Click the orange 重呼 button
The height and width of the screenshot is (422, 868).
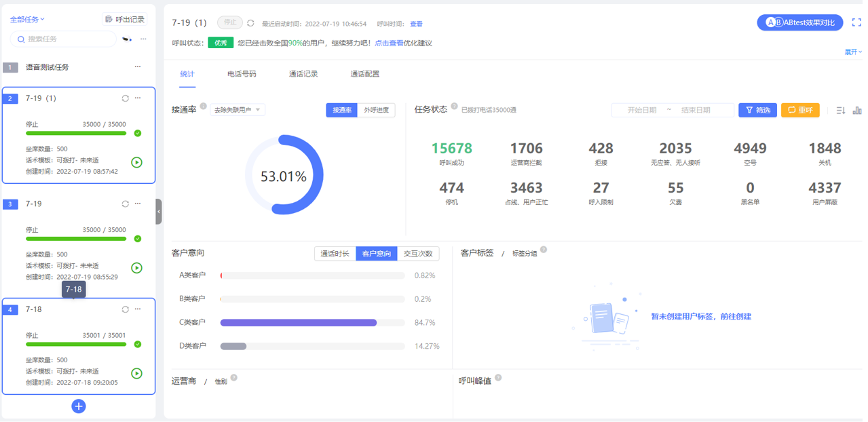tap(800, 110)
